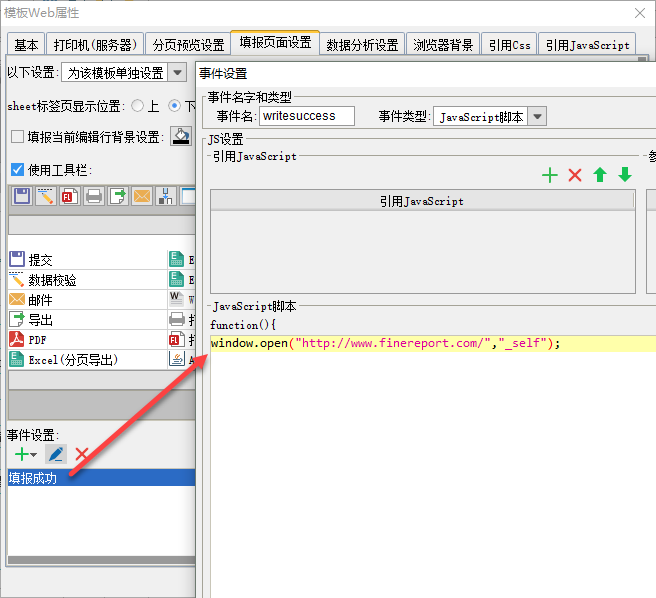Select Excel(分页导出) item in list
The image size is (656, 598).
(87, 360)
